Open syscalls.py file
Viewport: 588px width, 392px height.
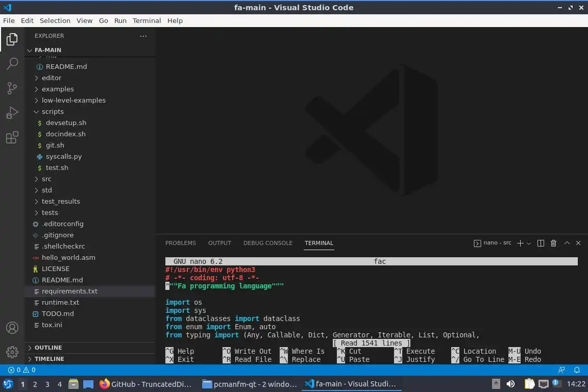(x=90, y=156)
